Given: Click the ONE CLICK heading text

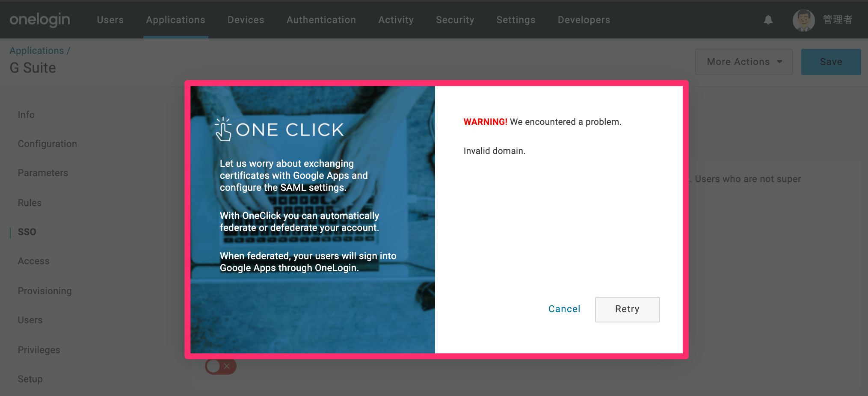Looking at the screenshot, I should pyautogui.click(x=290, y=130).
